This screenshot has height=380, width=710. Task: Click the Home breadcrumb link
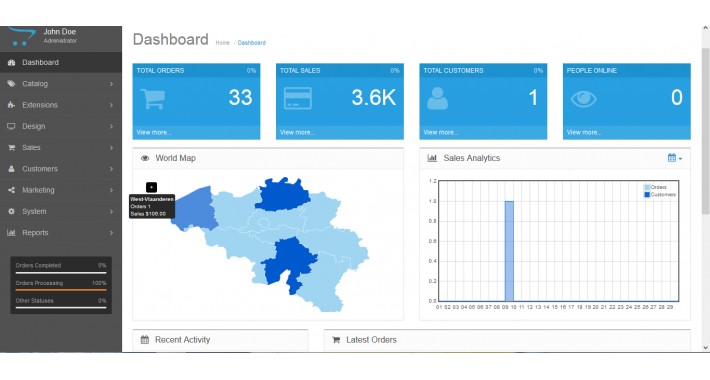222,43
